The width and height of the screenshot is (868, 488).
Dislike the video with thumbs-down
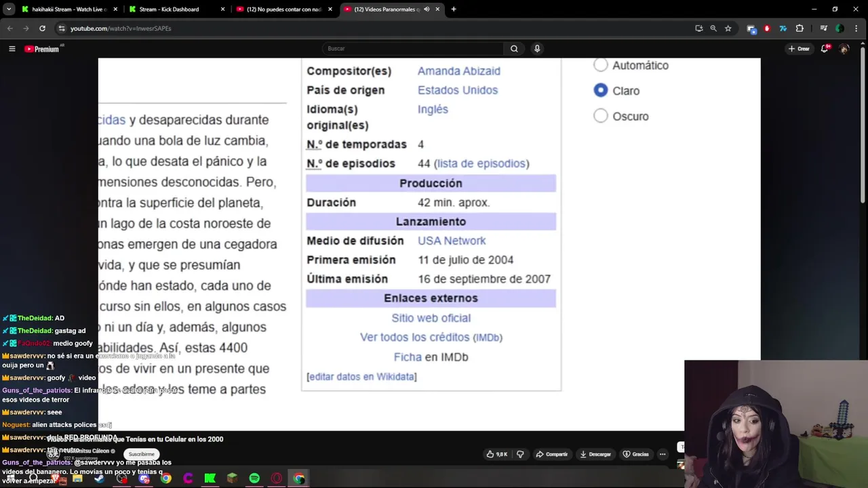tap(520, 454)
